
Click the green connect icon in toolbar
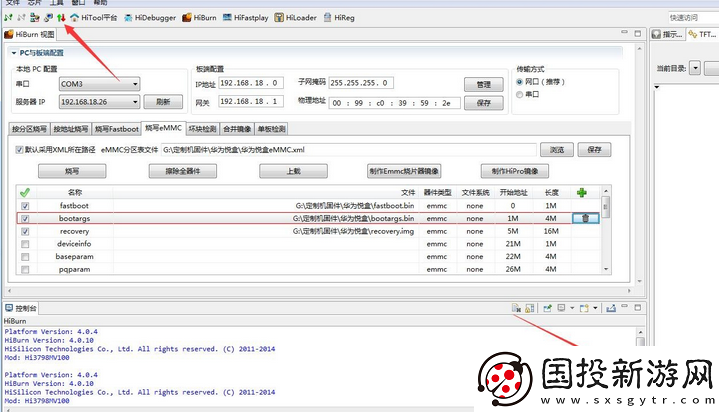(x=8, y=18)
